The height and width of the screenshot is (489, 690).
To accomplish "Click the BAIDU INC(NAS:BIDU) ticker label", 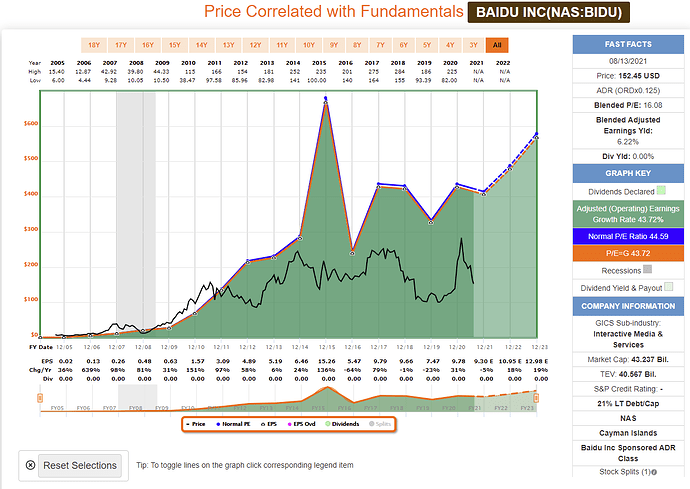I will pos(549,12).
